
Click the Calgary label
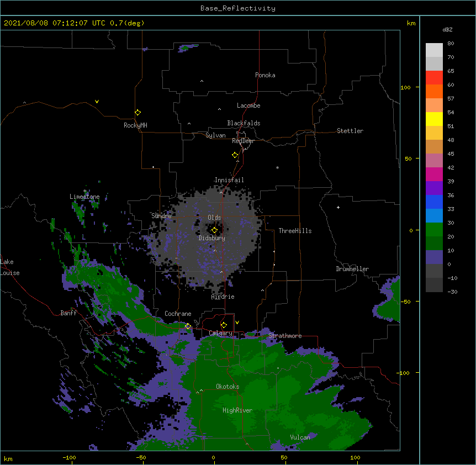point(221,333)
